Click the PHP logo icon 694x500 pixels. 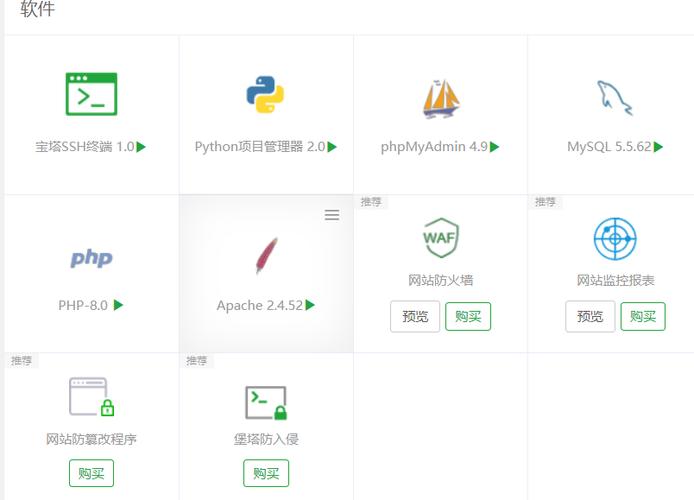pyautogui.click(x=91, y=258)
